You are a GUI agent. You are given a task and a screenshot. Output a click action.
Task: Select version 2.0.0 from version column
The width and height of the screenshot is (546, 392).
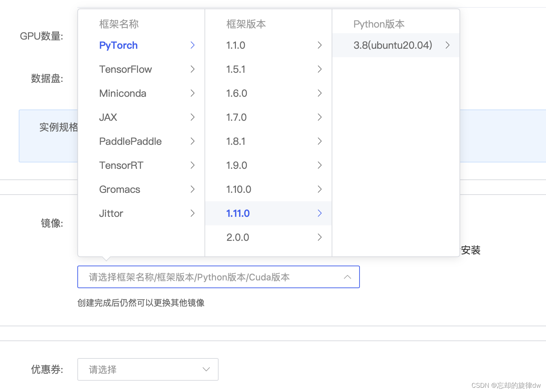tap(238, 237)
